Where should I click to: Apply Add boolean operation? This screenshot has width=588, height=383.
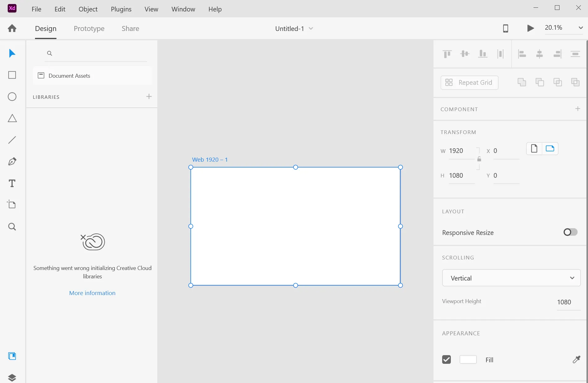[522, 82]
